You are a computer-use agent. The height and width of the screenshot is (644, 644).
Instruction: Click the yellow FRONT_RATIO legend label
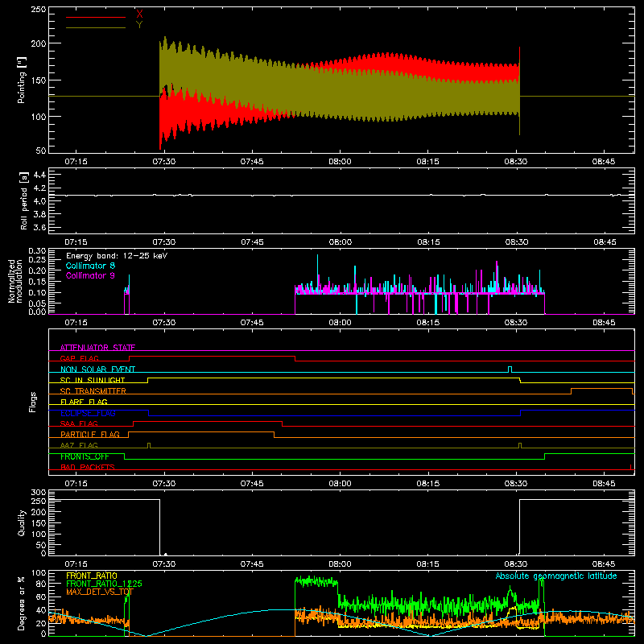click(x=92, y=576)
